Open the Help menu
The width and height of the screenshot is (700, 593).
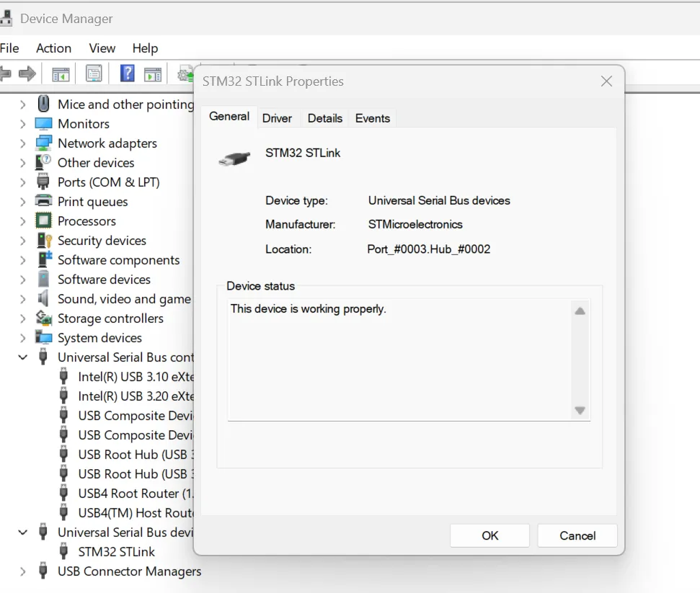(145, 48)
